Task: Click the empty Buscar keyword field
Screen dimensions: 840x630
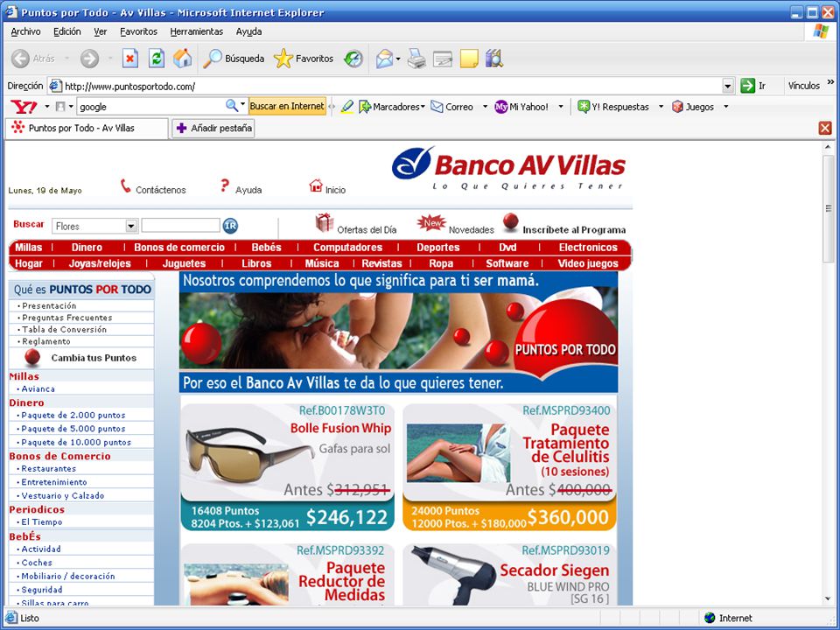Action: 180,226
